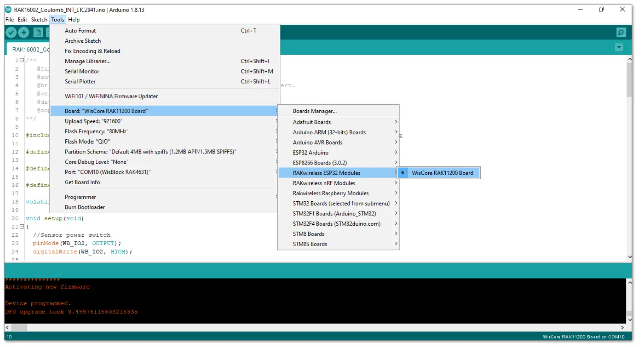Select Fix Encoding & Reload
Image resolution: width=644 pixels, height=347 pixels.
pos(165,51)
